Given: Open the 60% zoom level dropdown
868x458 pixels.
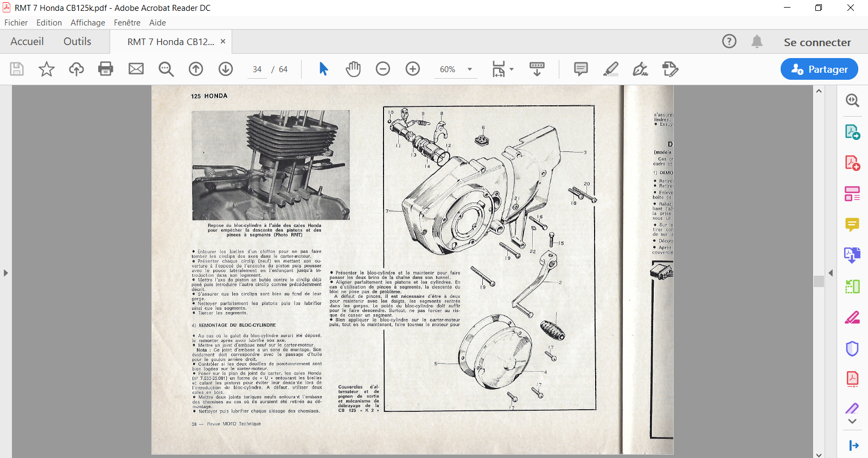Looking at the screenshot, I should click(x=470, y=69).
